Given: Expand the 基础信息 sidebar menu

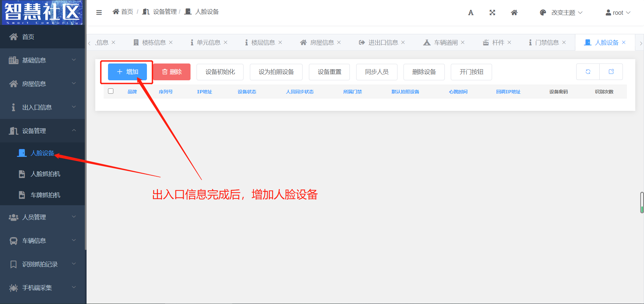Looking at the screenshot, I should point(42,60).
